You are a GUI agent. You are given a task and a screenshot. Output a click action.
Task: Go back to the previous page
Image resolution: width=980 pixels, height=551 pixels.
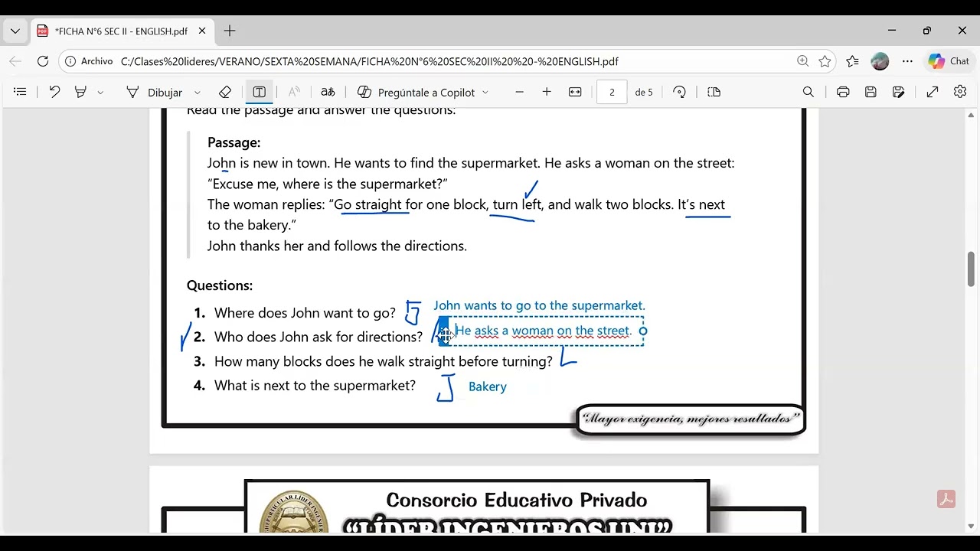[x=15, y=61]
